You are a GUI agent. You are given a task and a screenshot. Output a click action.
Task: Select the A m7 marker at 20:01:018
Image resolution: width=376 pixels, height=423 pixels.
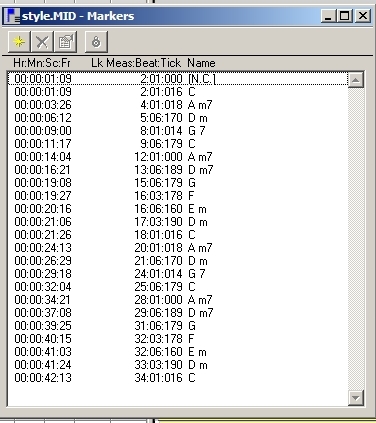tap(178, 248)
